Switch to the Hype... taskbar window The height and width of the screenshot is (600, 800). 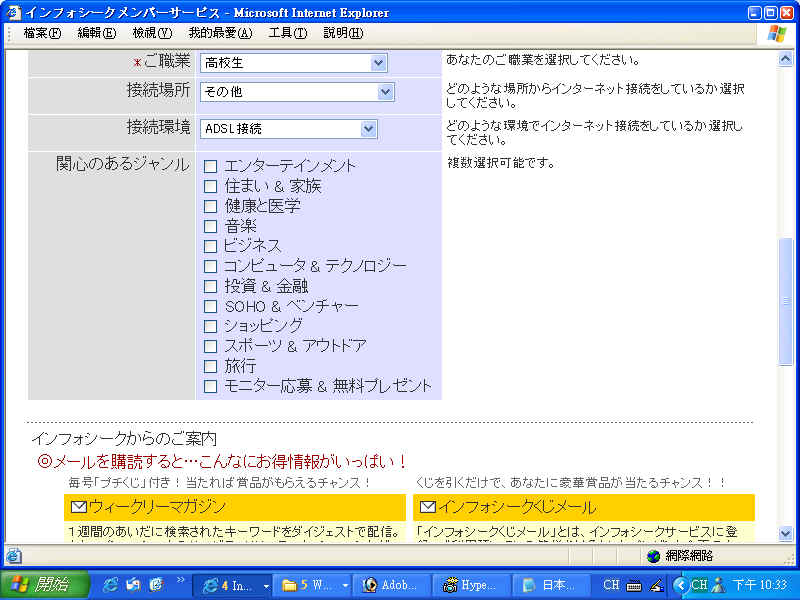[x=471, y=585]
